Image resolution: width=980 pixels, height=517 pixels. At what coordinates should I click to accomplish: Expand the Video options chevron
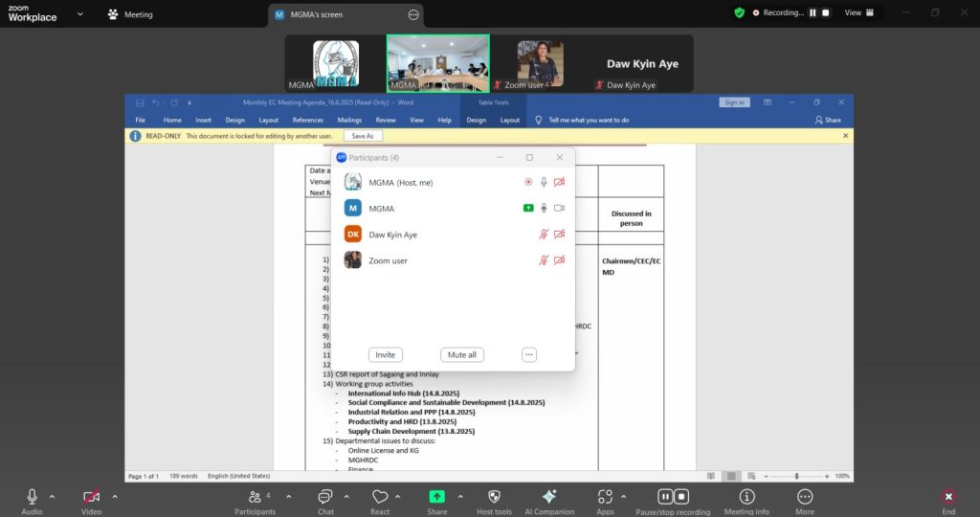115,496
